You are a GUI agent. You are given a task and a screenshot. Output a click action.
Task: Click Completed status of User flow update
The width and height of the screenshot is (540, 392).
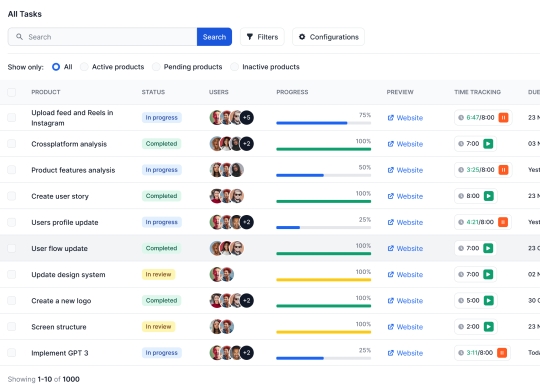tap(161, 248)
